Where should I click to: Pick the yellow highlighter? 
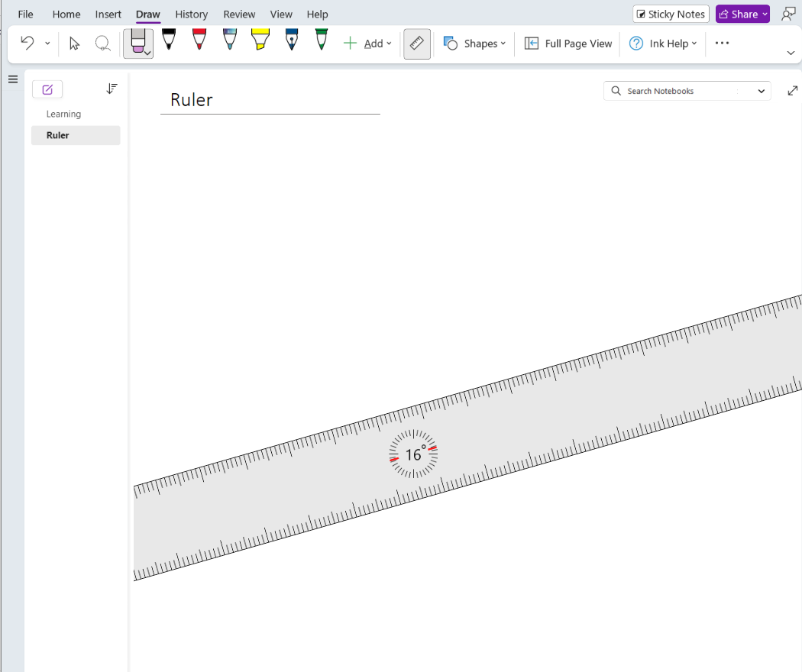point(260,40)
